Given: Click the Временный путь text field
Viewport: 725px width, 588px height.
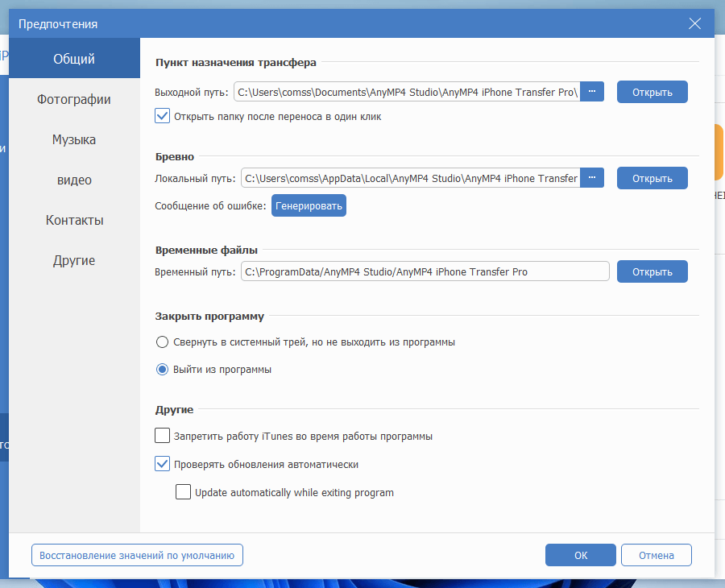Looking at the screenshot, I should (425, 271).
